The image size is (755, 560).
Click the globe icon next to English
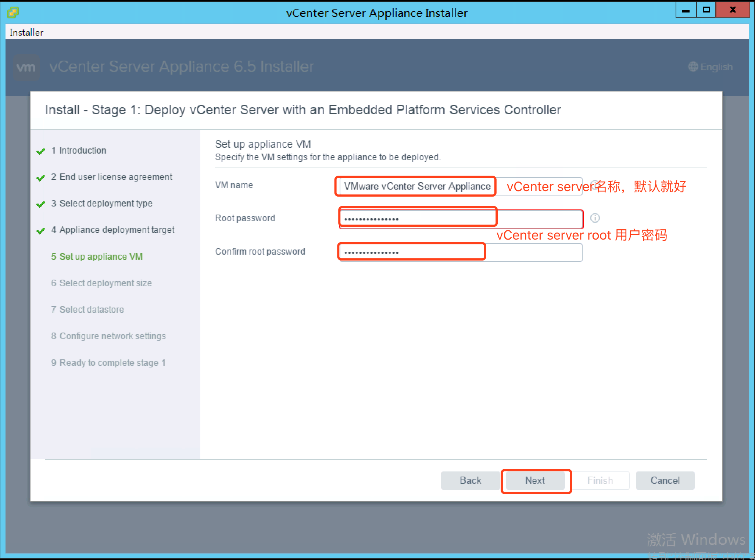click(693, 67)
